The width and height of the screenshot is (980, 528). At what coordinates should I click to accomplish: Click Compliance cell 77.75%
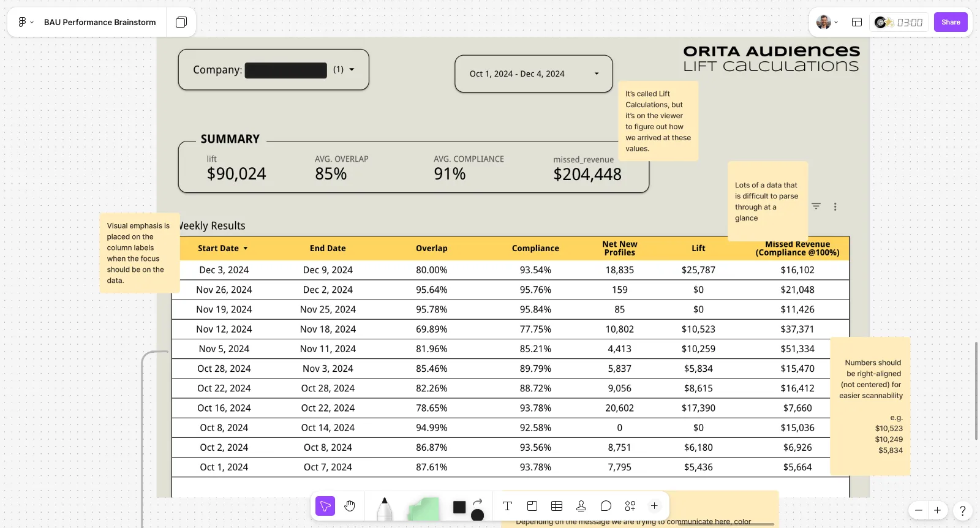point(535,329)
